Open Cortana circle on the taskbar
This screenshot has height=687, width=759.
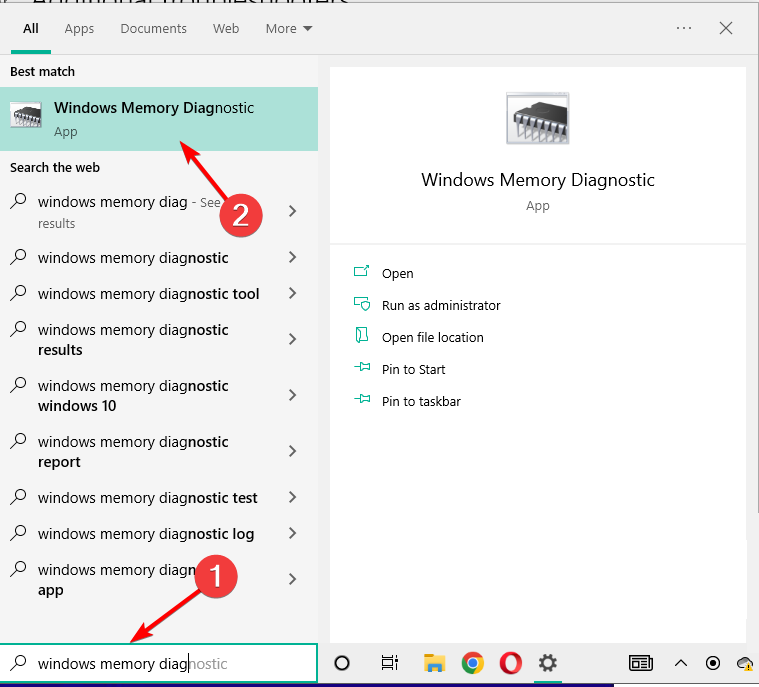pos(342,663)
